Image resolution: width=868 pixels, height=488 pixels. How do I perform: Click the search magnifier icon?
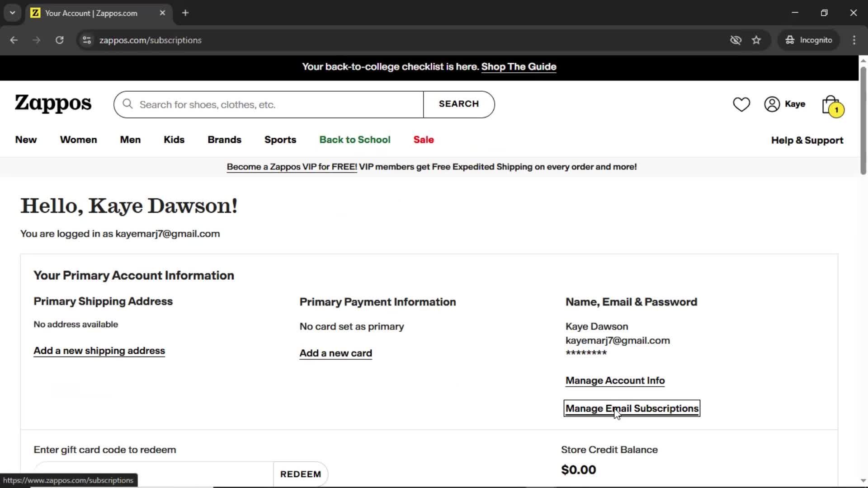tap(128, 104)
